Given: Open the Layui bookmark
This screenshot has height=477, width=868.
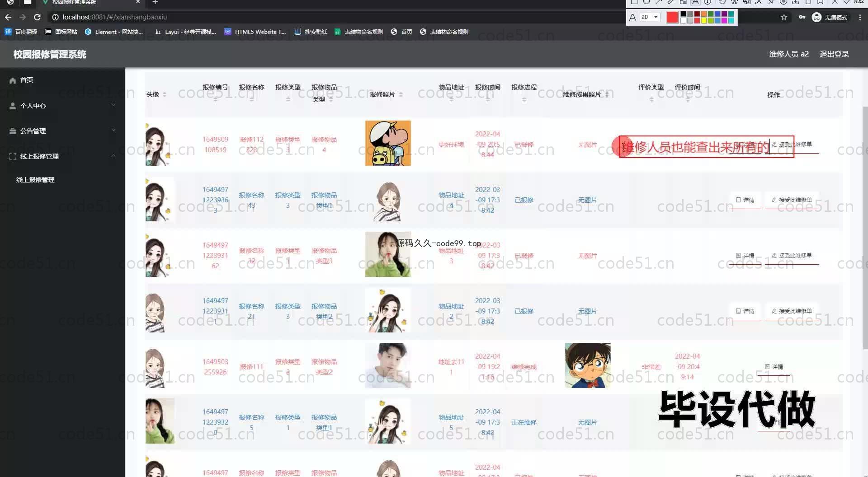Looking at the screenshot, I should [x=185, y=32].
